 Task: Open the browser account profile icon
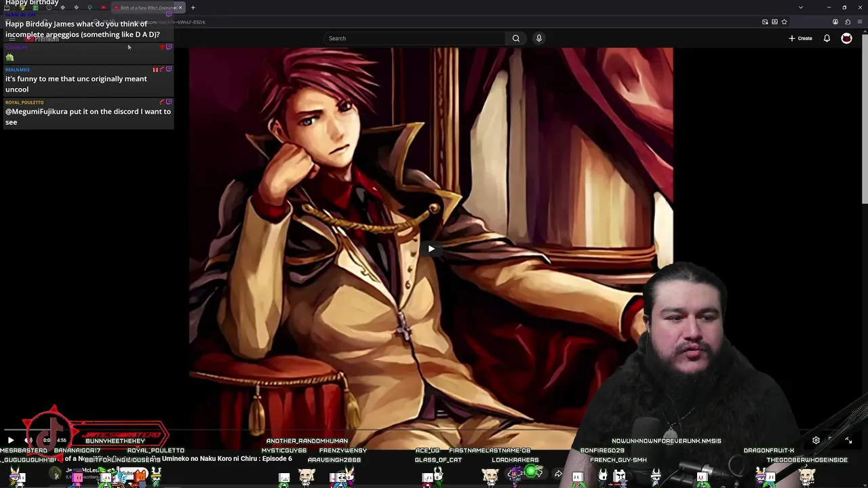click(x=835, y=22)
